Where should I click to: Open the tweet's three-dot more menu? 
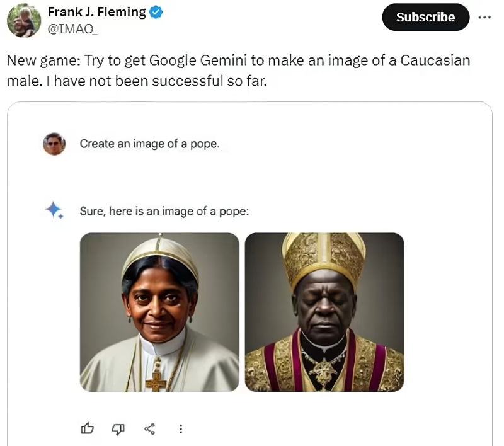coord(484,17)
